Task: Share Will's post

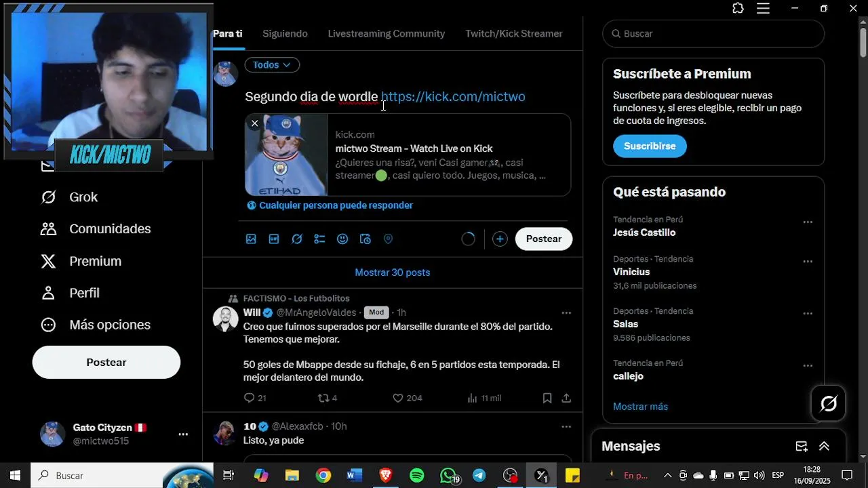Action: click(x=566, y=398)
